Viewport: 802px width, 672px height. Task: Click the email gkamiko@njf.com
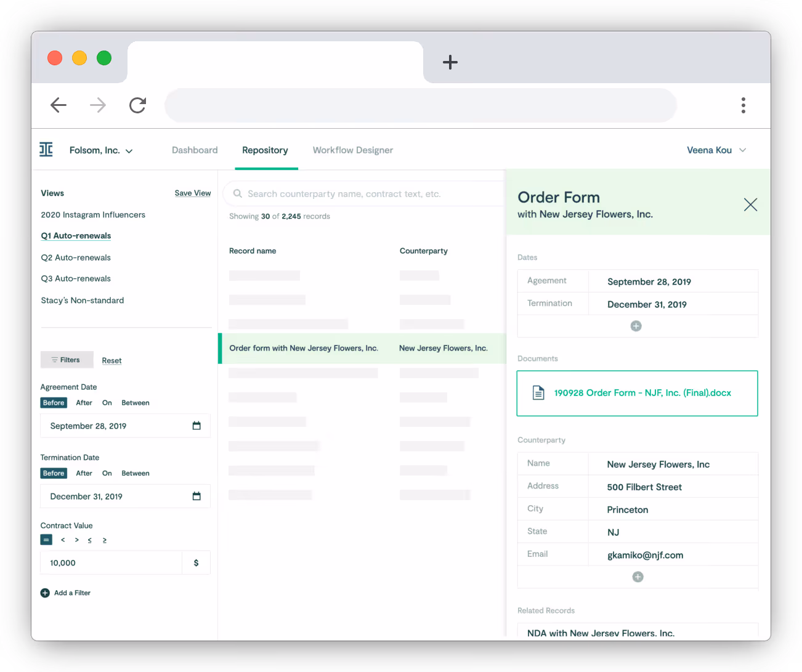pos(646,555)
